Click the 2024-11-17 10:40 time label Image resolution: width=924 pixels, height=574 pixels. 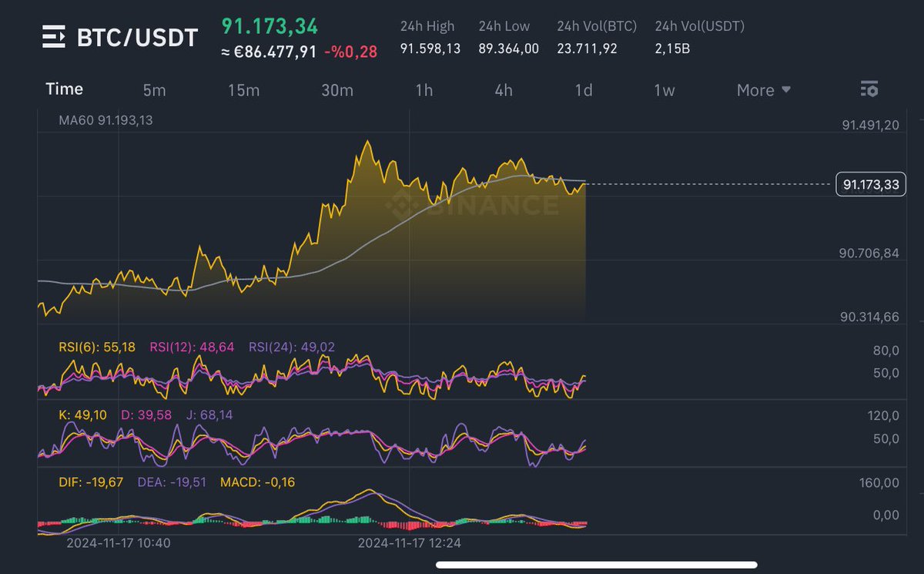click(118, 542)
